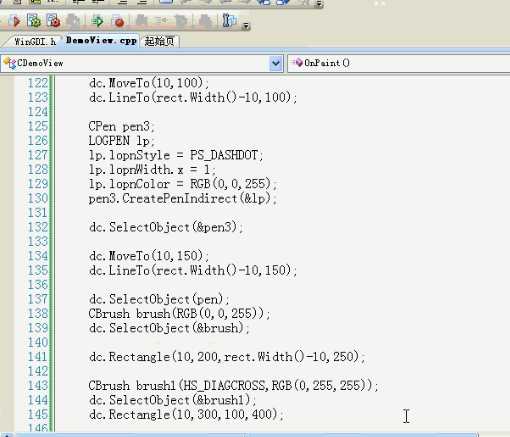This screenshot has height=437, width=510.
Task: Click the lp.lopnColor = RGB(0,0,255); line
Action: pyautogui.click(x=183, y=184)
